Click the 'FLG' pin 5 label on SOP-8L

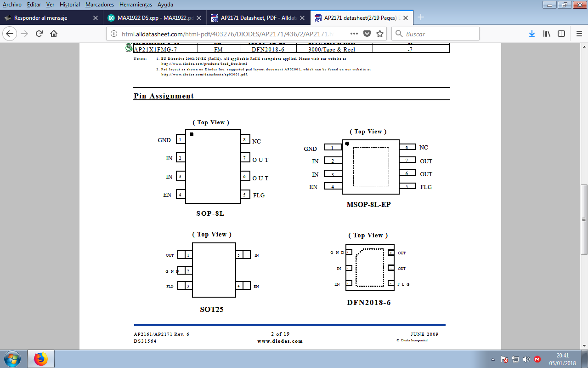(259, 195)
